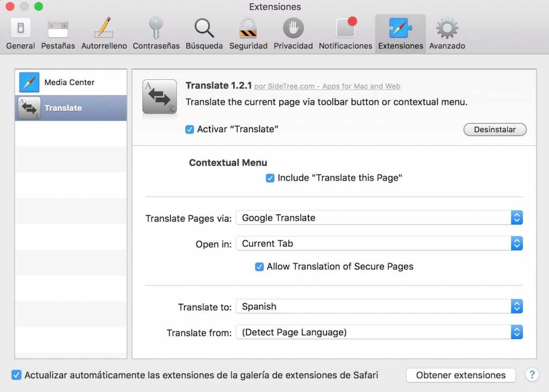
Task: Switch to the Seguridad tab label
Action: click(x=248, y=46)
